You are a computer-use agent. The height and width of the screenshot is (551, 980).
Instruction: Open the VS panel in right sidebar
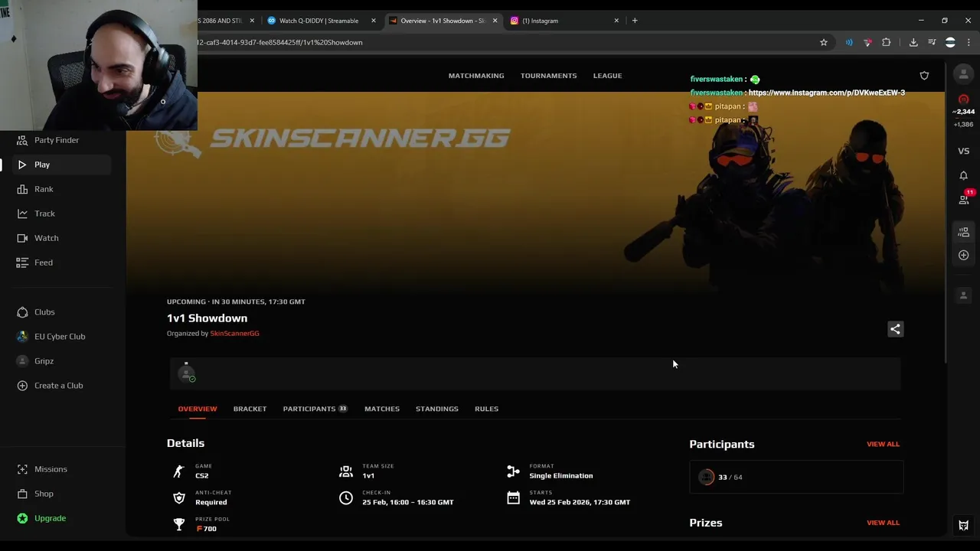[x=963, y=152]
